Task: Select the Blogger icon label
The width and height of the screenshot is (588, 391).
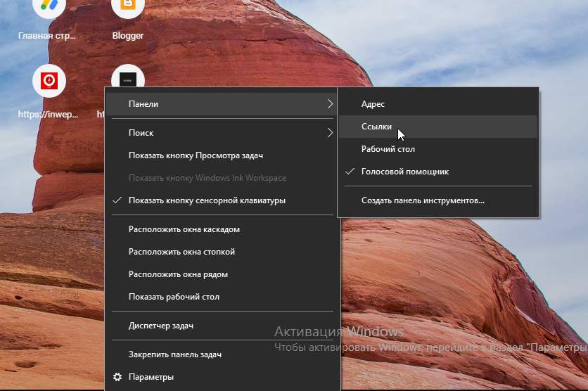Action: (128, 36)
